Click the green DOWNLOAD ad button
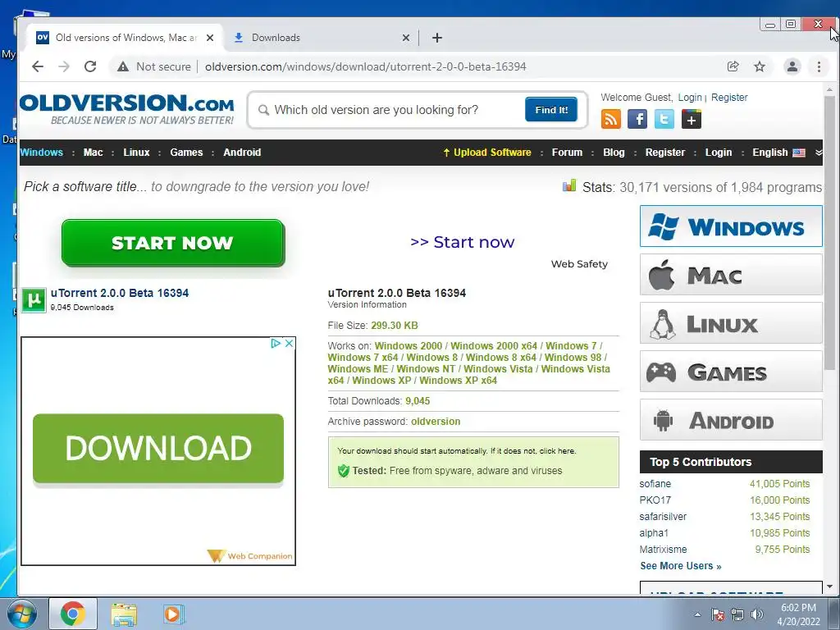This screenshot has width=840, height=630. tap(158, 449)
